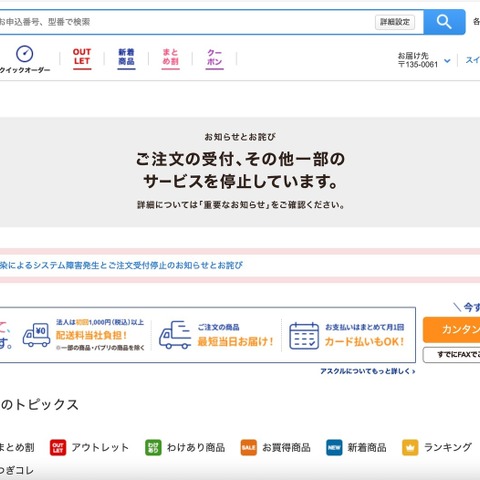Click the blue magnifier search button

pyautogui.click(x=444, y=22)
